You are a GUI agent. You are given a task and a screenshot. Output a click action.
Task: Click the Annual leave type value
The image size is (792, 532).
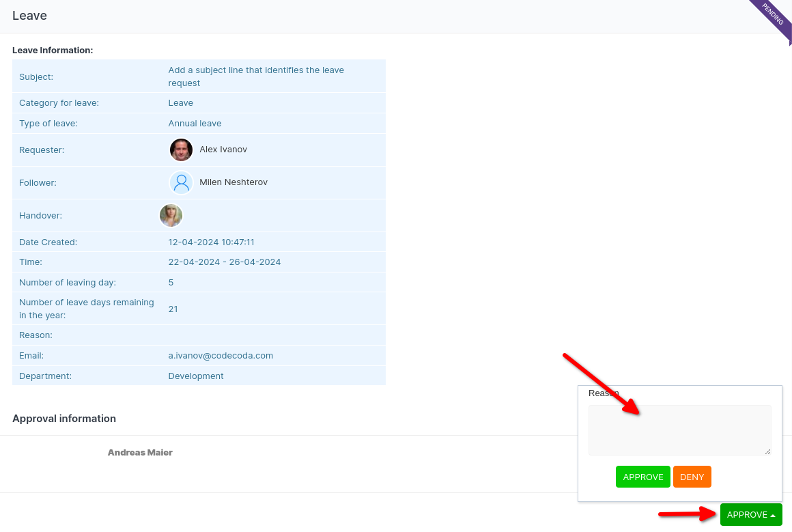[x=195, y=124]
